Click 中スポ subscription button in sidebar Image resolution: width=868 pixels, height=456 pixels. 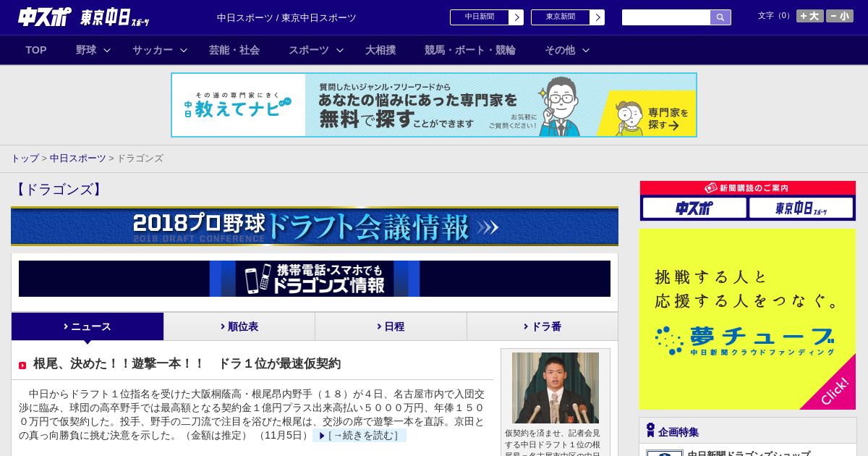pyautogui.click(x=694, y=208)
